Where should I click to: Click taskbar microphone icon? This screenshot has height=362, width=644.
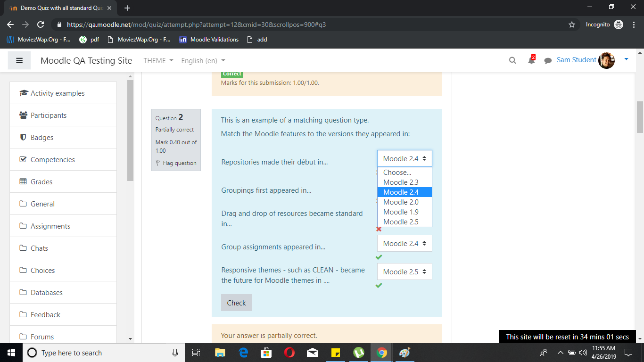point(175,353)
